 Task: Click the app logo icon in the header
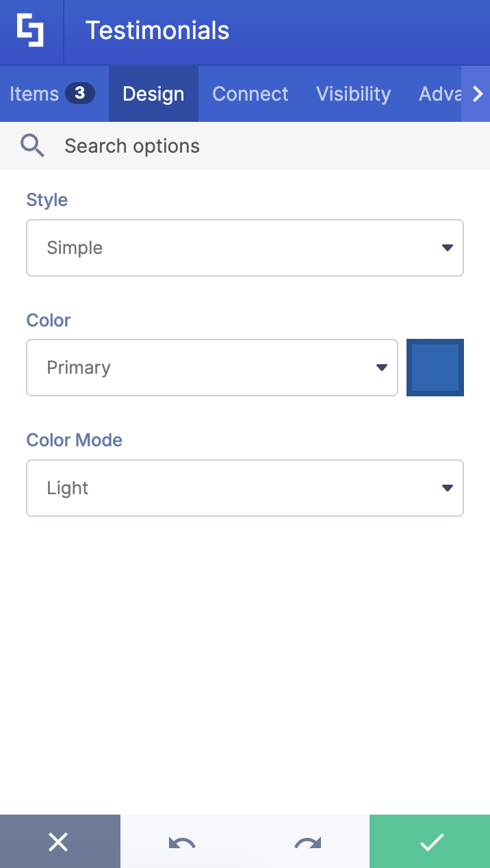pyautogui.click(x=31, y=31)
